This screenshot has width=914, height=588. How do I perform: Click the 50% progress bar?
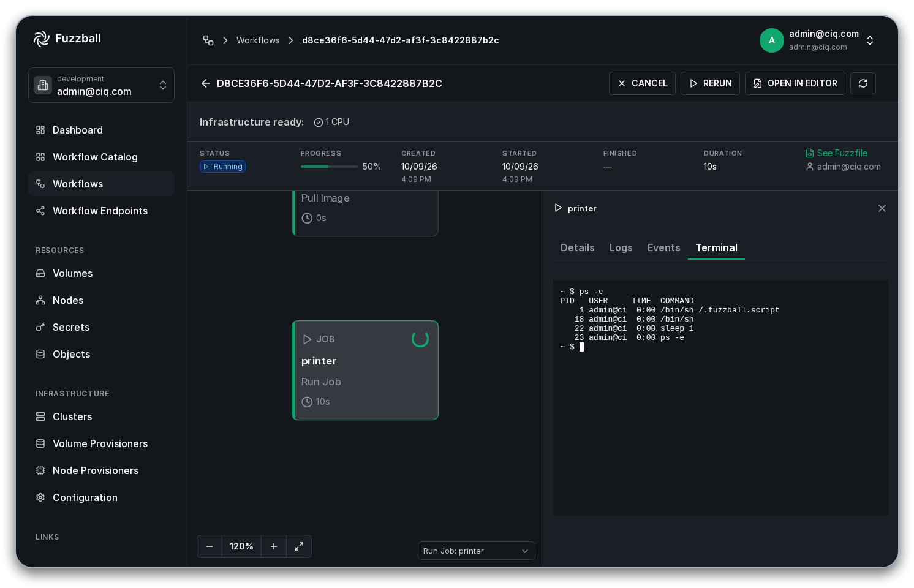(x=329, y=167)
